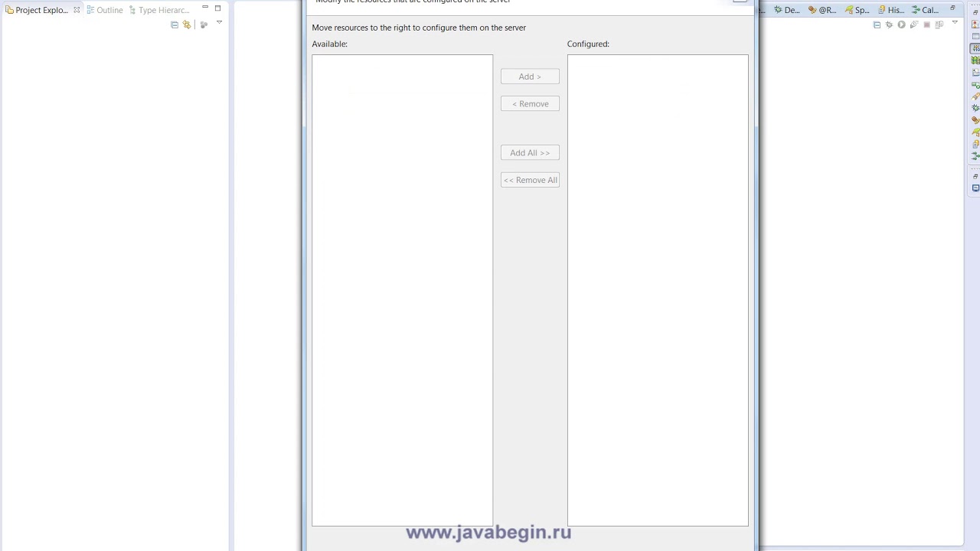Open the right panel view menu arrow
The height and width of the screenshot is (551, 980).
955,22
